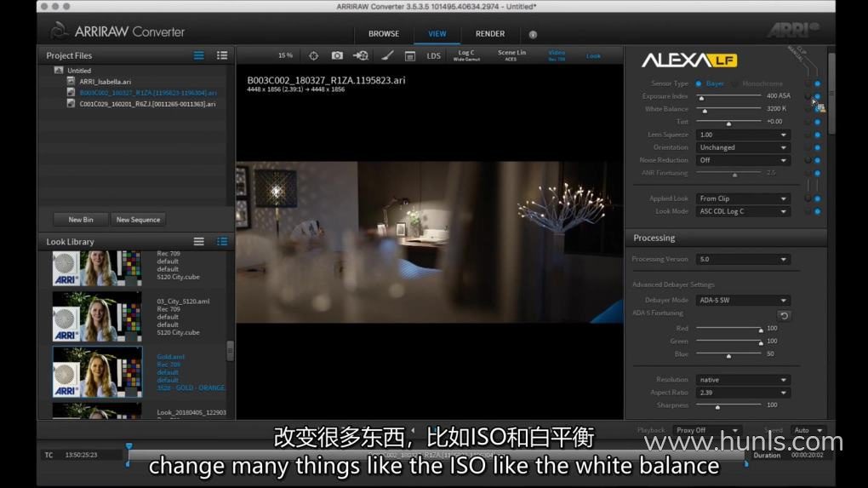Select the 03_City_5120.aml look thumbnail
Image resolution: width=868 pixels, height=488 pixels.
click(x=97, y=316)
